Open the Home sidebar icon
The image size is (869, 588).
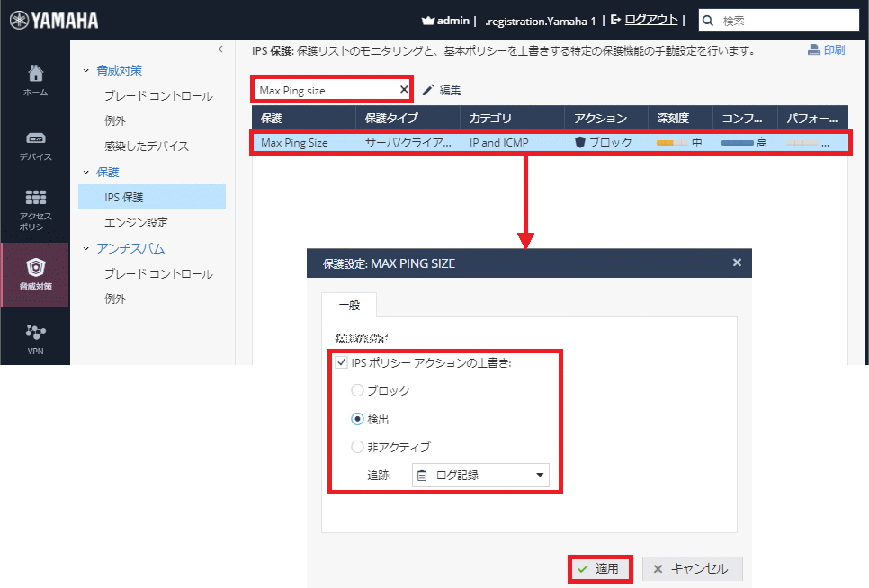coord(35,80)
